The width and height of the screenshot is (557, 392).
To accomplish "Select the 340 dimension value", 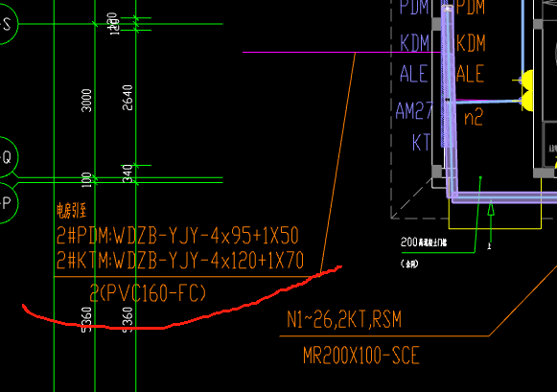I will coord(128,173).
